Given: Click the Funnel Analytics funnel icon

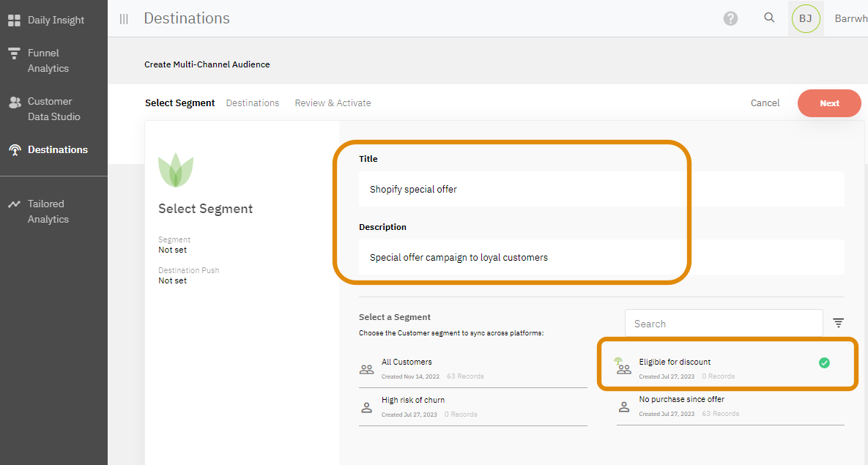Looking at the screenshot, I should [x=14, y=53].
